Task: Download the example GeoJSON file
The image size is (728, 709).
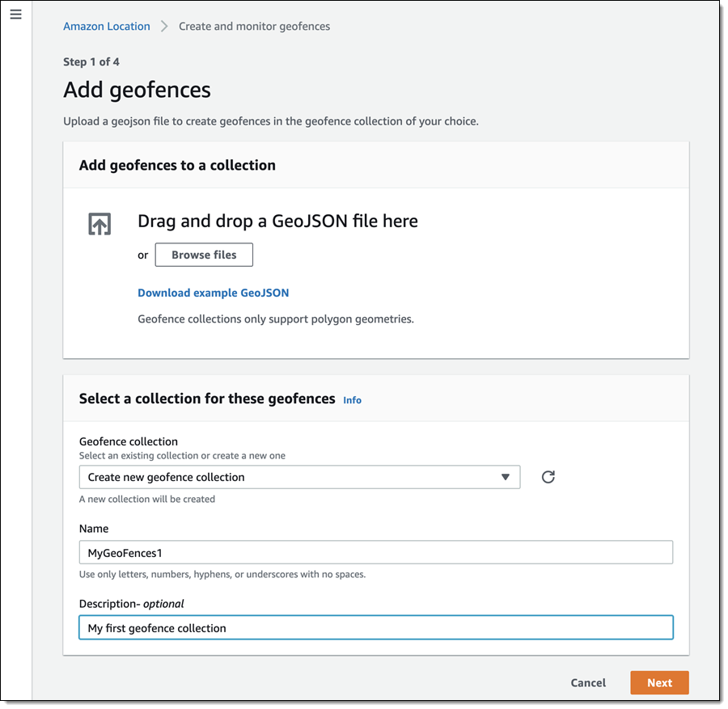Action: point(213,293)
